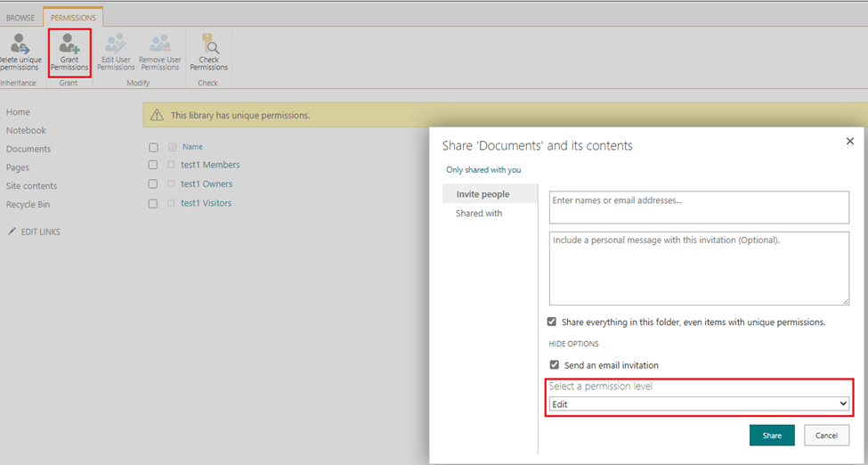Click EDIT LINKS in left navigation
Viewport: 868px width, 465px height.
(40, 232)
